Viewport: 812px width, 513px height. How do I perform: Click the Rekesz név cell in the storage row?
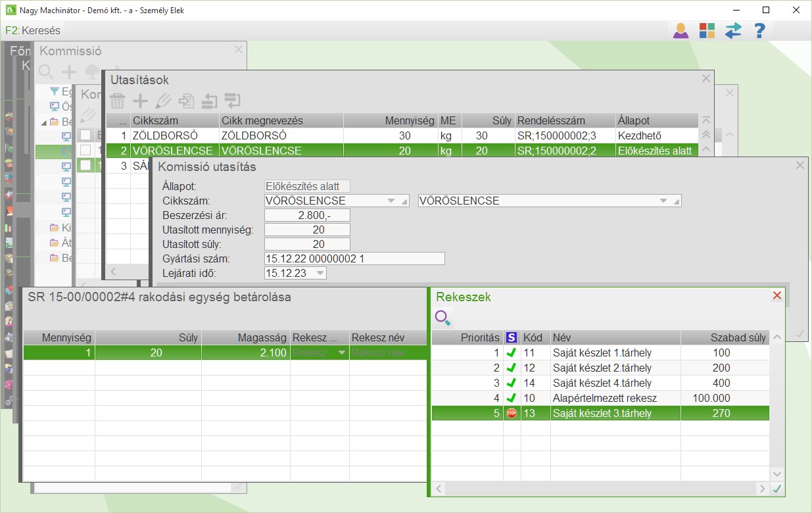[x=388, y=353]
